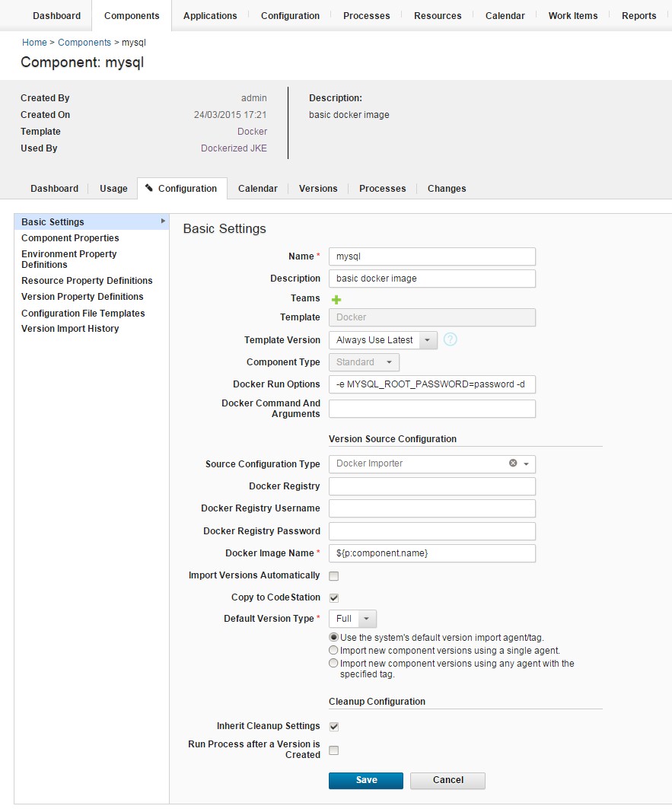
Task: Open the Docker template link
Action: pos(252,132)
